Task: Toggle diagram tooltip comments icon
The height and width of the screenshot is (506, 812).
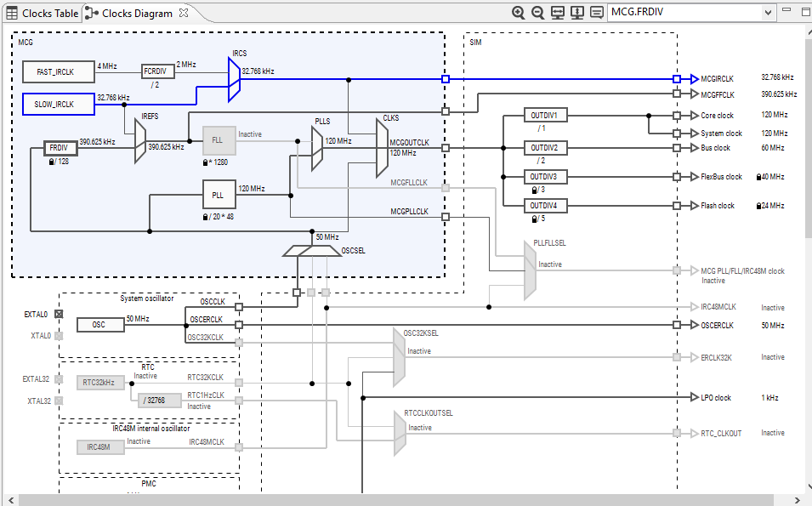Action: pyautogui.click(x=597, y=13)
